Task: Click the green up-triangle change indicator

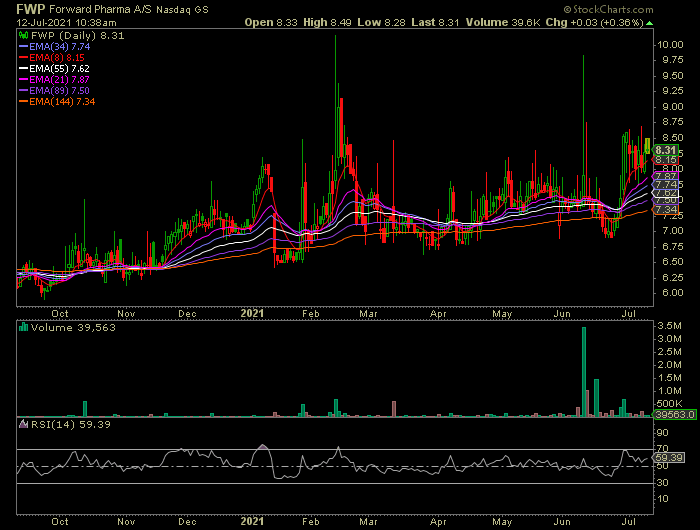Action: (650, 23)
